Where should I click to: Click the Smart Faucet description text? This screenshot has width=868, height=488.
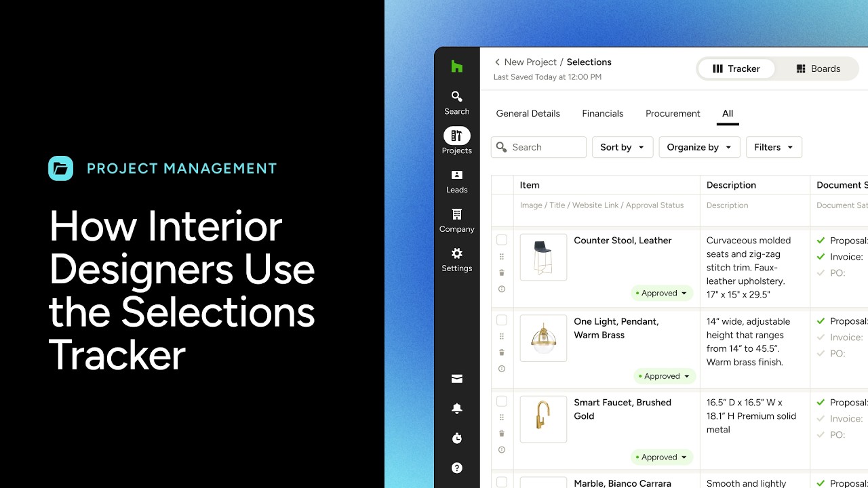751,415
